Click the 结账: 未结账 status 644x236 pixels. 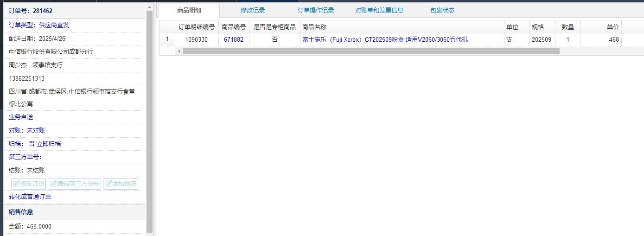click(x=27, y=170)
